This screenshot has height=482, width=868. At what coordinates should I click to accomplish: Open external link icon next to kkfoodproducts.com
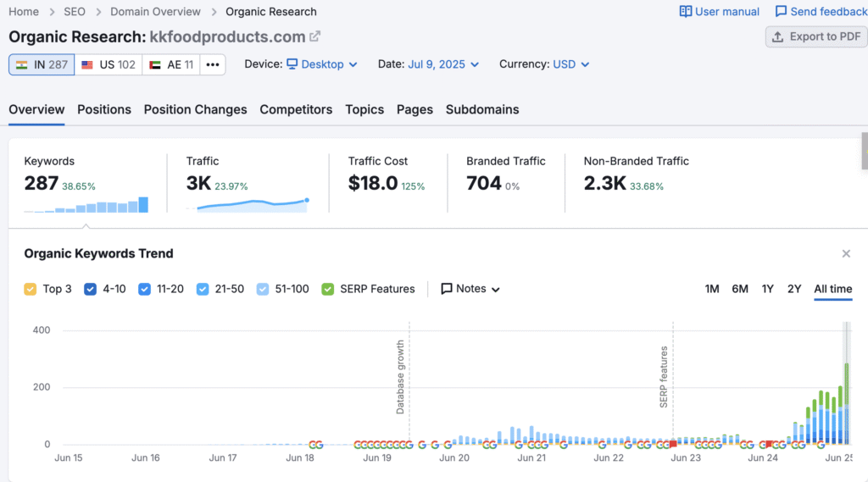coord(314,36)
